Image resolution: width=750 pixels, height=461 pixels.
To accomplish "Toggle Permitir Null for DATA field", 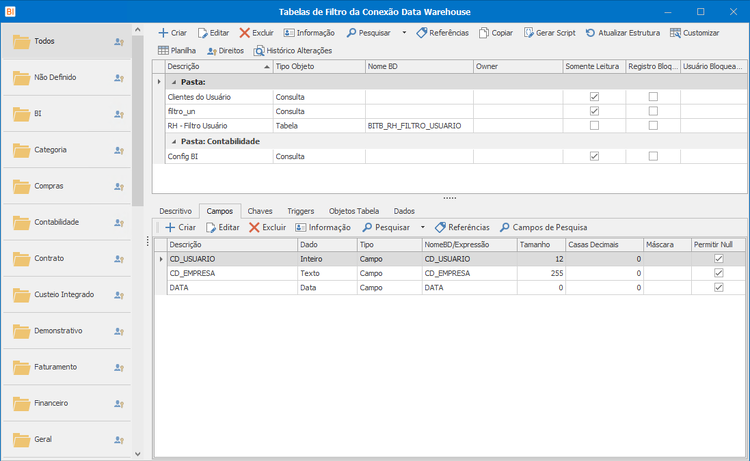I will click(718, 287).
